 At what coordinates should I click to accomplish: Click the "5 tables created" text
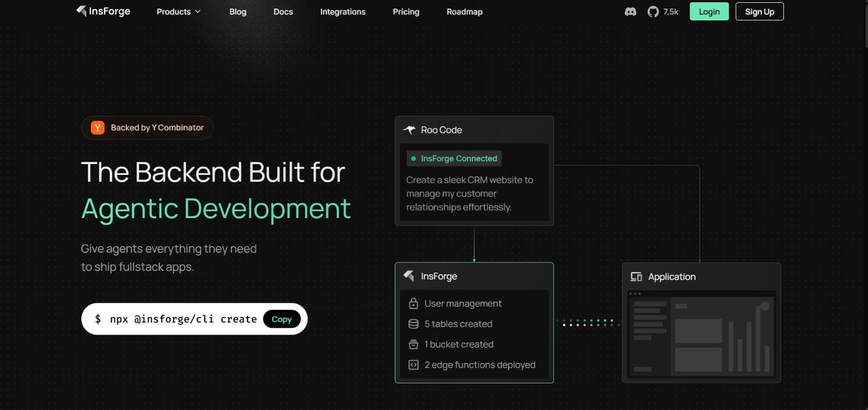pos(458,324)
